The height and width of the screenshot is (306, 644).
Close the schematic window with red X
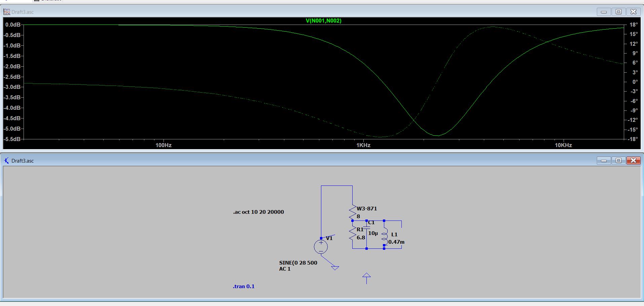[633, 161]
